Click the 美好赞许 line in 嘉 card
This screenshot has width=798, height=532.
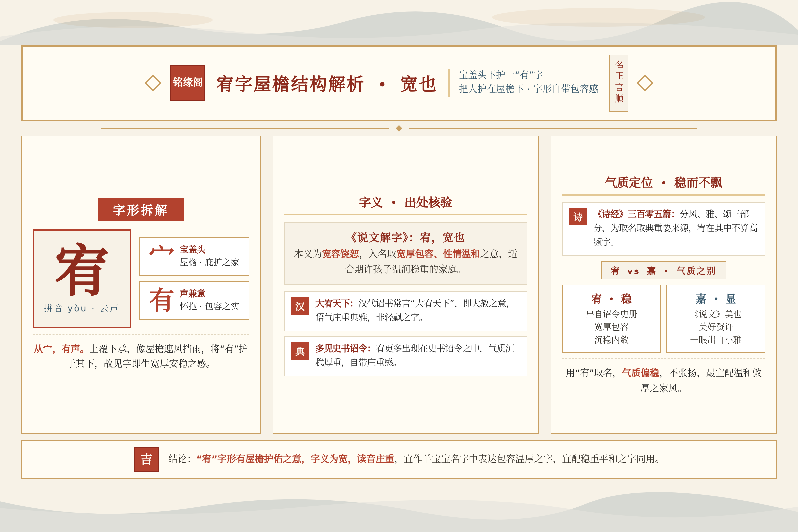[716, 327]
